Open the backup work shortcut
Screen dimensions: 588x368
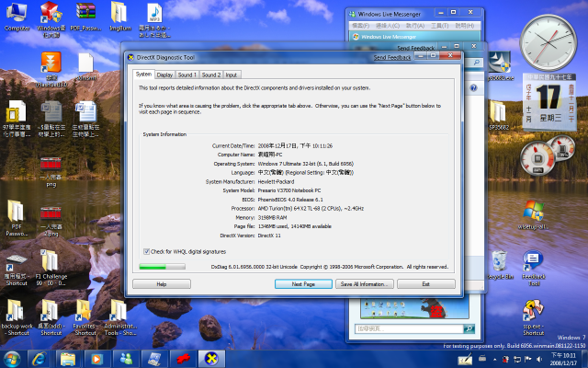(x=17, y=317)
